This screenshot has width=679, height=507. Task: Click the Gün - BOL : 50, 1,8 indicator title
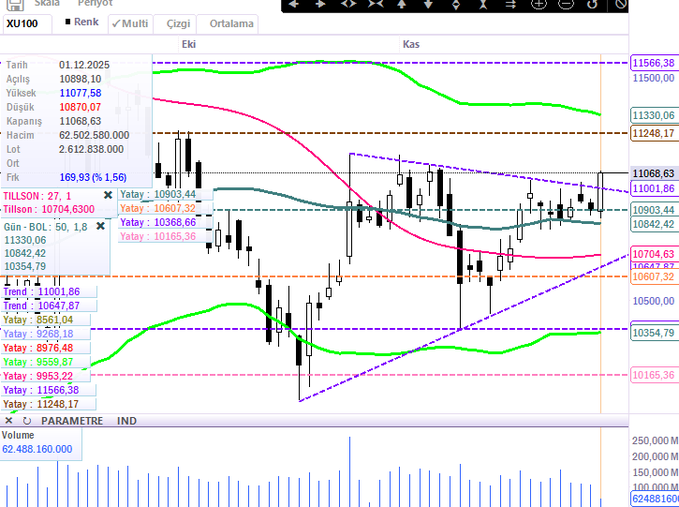(x=46, y=226)
